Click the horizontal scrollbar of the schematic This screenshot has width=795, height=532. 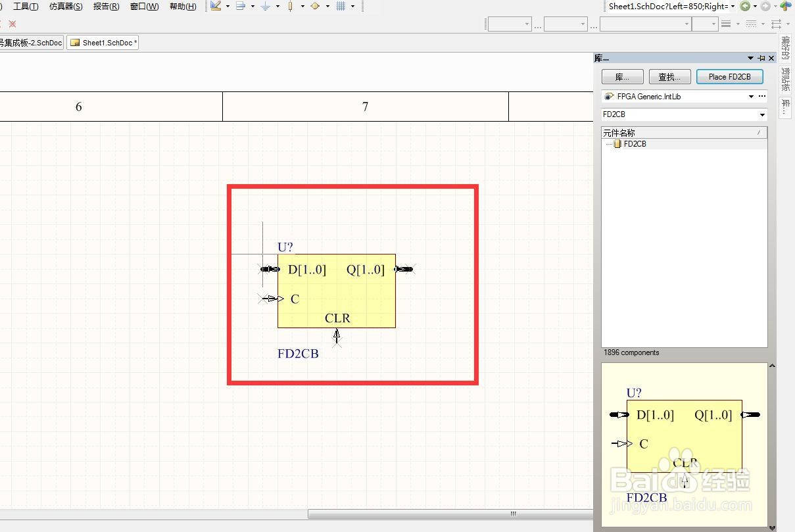click(450, 514)
